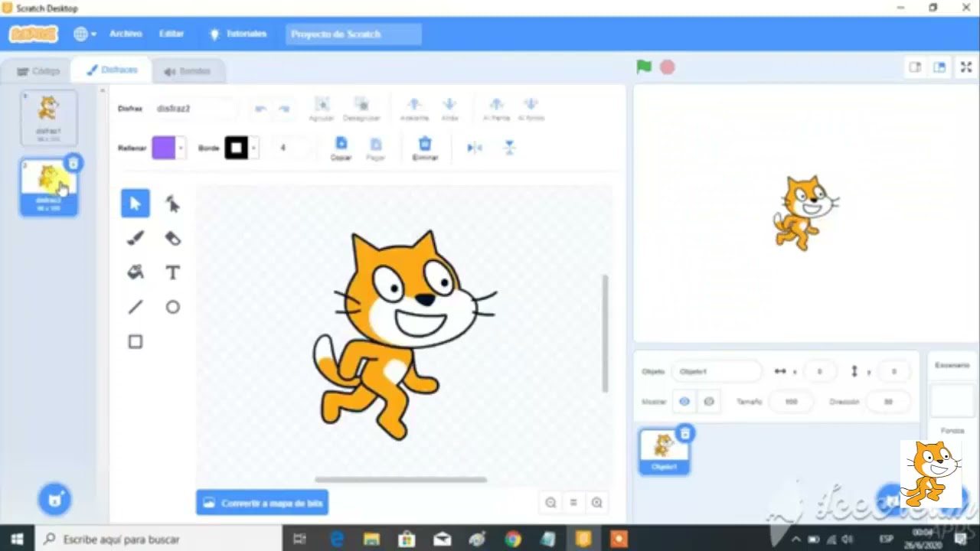Viewport: 980px width, 551px height.
Task: Delete the disfraz2 costume
Action: (73, 163)
